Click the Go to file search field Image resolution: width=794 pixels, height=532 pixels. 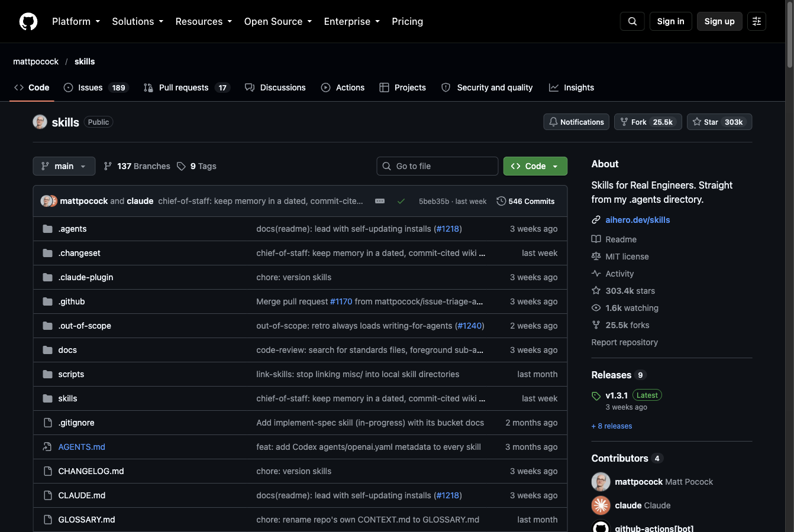tap(437, 166)
